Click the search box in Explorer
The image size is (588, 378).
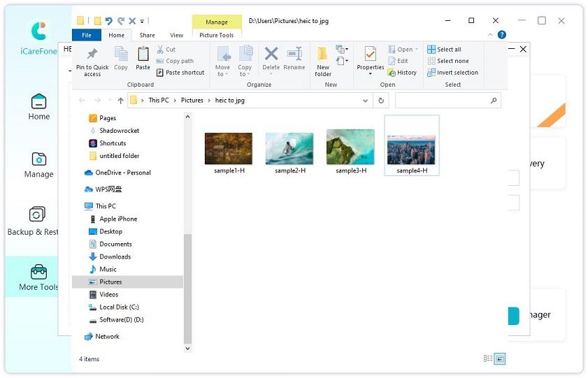click(447, 101)
